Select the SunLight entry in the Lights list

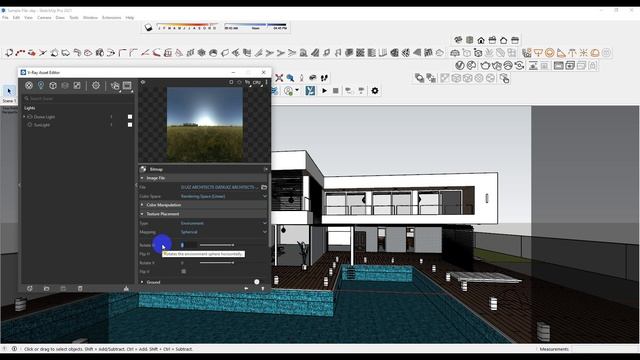pyautogui.click(x=42, y=125)
